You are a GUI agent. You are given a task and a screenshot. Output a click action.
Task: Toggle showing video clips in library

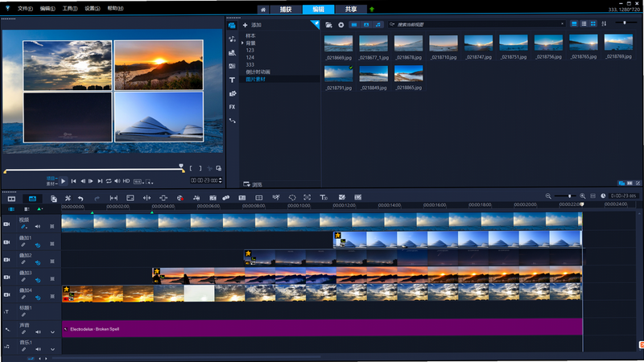(354, 25)
